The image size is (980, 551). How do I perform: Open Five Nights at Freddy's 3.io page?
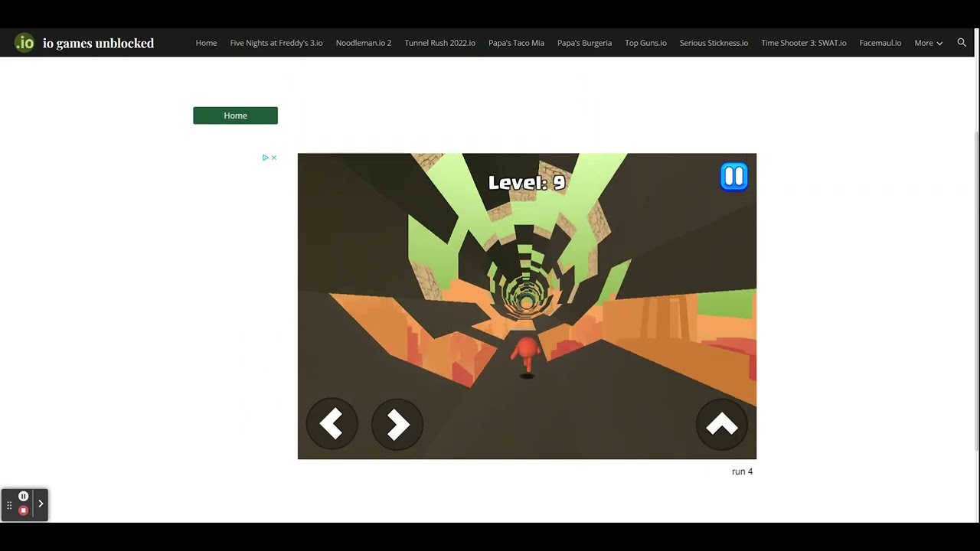(276, 43)
